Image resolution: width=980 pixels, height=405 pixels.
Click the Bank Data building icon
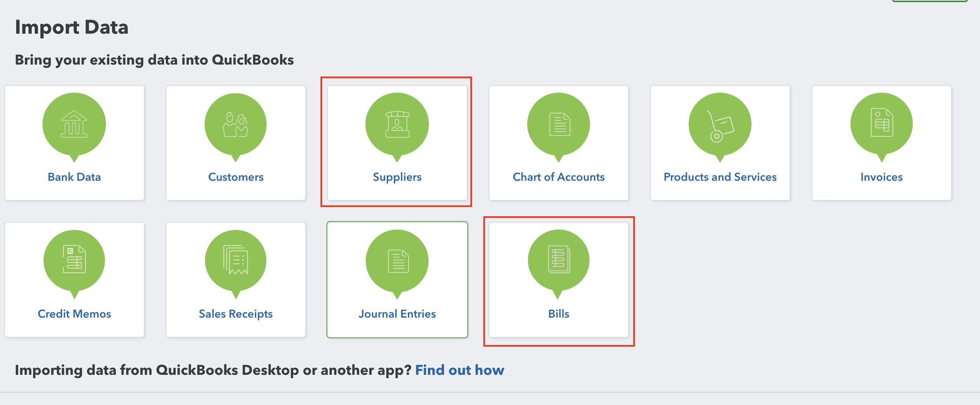[74, 124]
